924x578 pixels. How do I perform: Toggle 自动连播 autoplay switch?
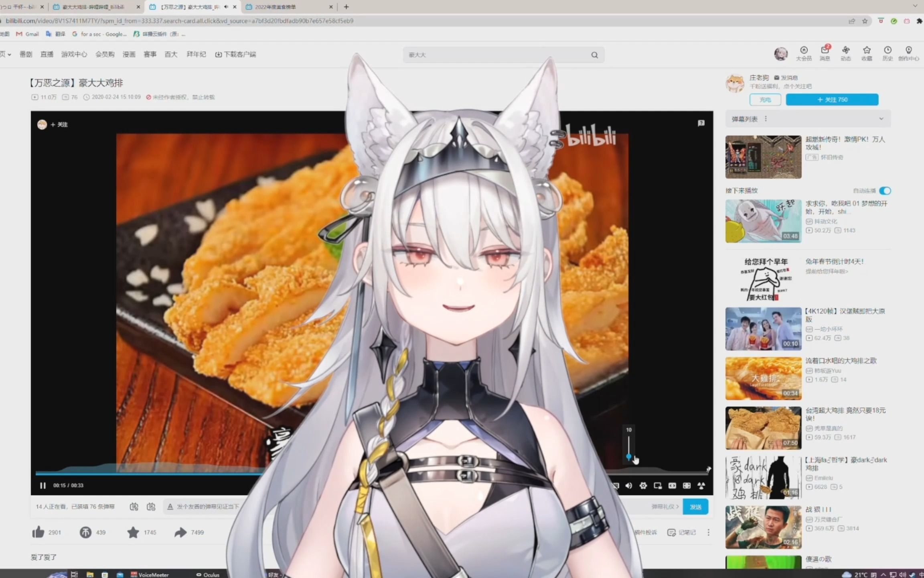click(885, 191)
